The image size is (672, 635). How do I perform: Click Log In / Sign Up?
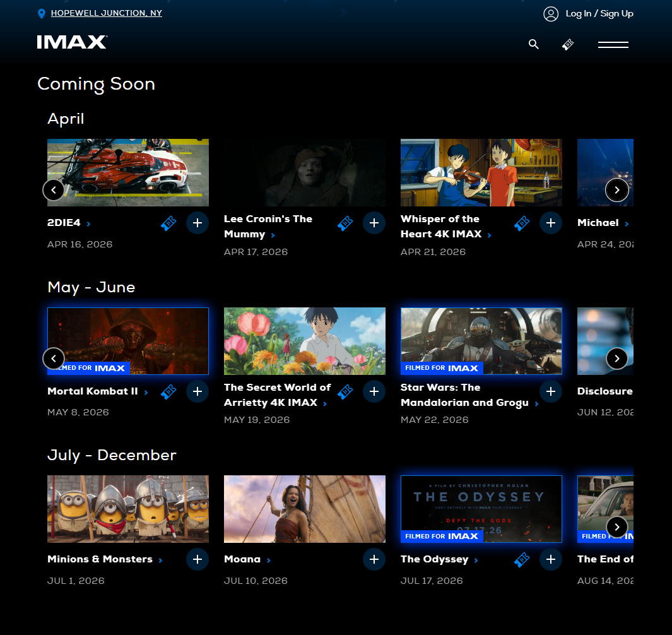coord(599,14)
